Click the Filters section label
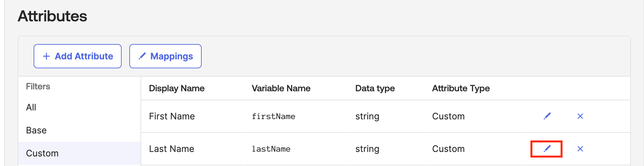This screenshot has height=166, width=644. click(x=38, y=87)
